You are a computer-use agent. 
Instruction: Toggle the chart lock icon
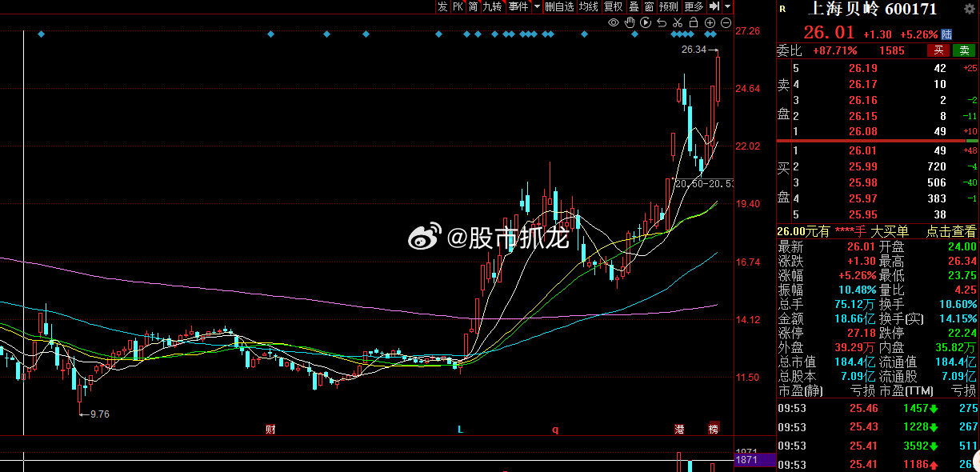[x=694, y=22]
